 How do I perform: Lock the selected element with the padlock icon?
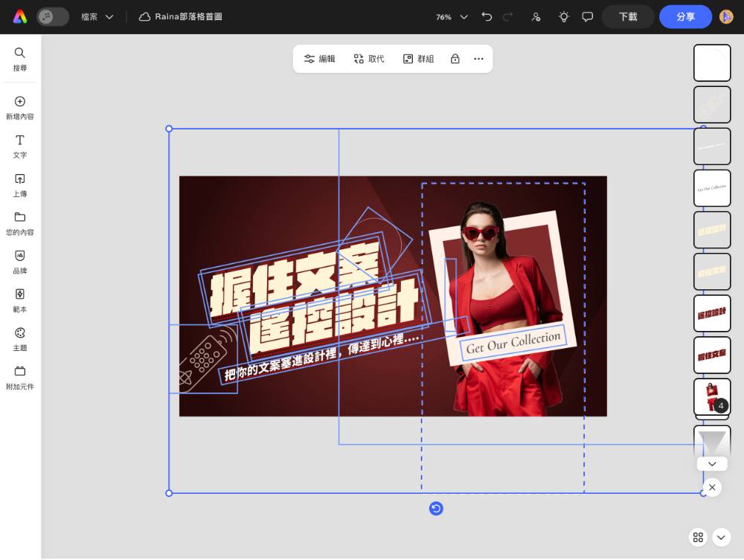[455, 58]
